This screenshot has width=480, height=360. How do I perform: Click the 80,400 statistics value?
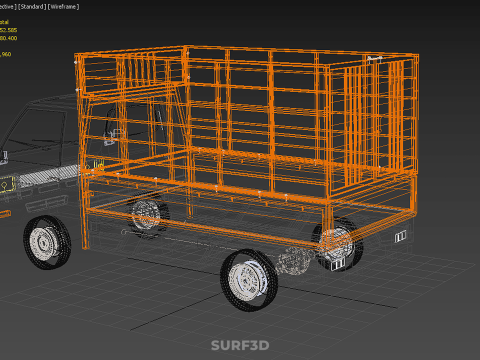click(9, 38)
